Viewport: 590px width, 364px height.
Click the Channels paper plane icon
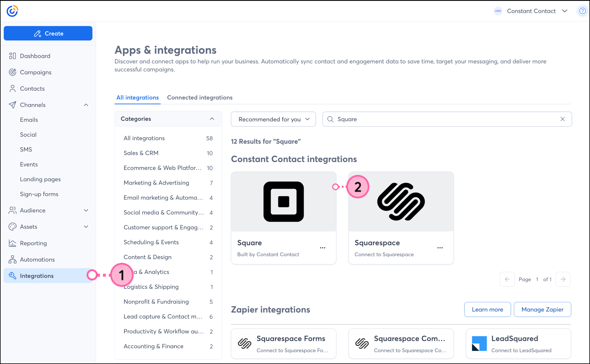pyautogui.click(x=12, y=105)
